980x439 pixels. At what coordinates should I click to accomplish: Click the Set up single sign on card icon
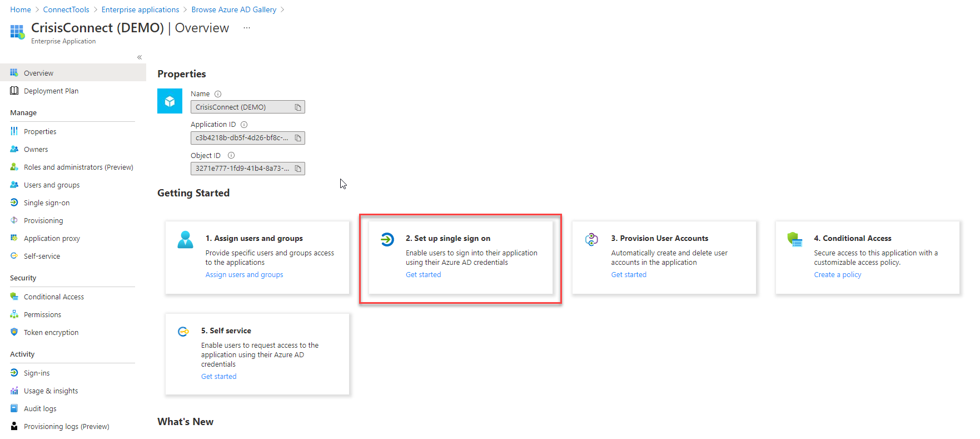pyautogui.click(x=387, y=239)
